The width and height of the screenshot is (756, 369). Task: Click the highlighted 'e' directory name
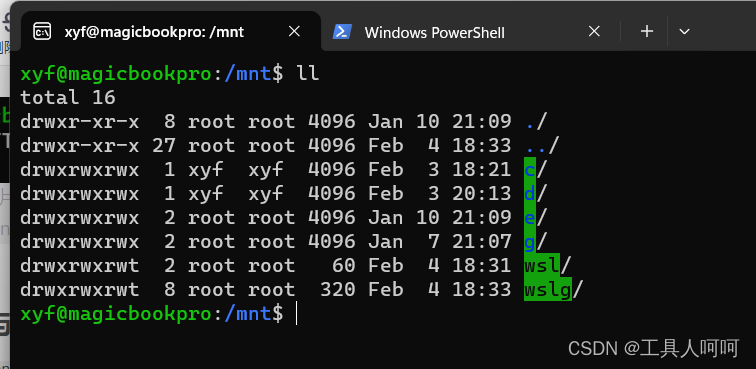pyautogui.click(x=530, y=218)
